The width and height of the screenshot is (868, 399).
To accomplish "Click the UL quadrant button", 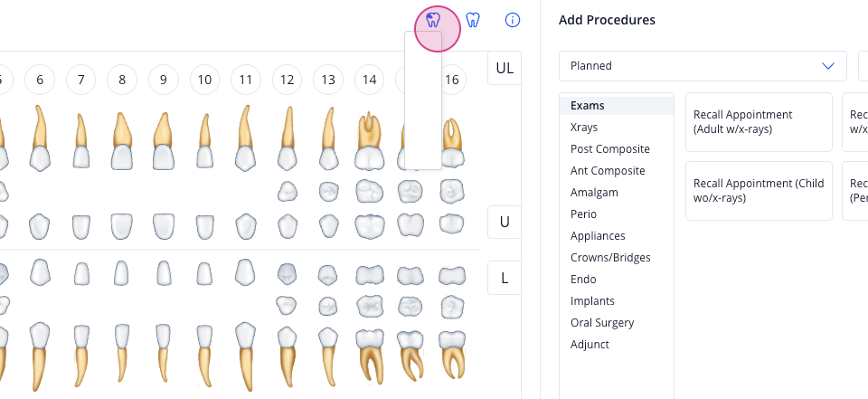I will (x=505, y=68).
